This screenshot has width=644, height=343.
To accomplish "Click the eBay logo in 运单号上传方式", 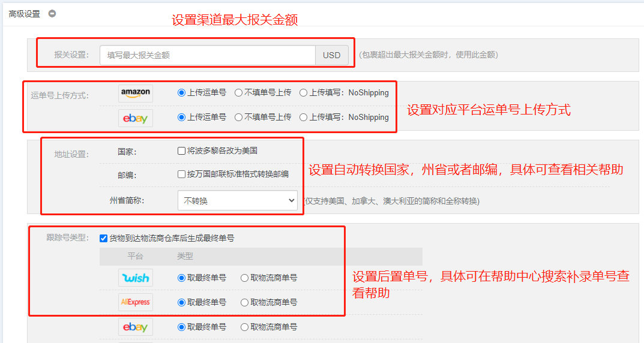I will pyautogui.click(x=135, y=118).
